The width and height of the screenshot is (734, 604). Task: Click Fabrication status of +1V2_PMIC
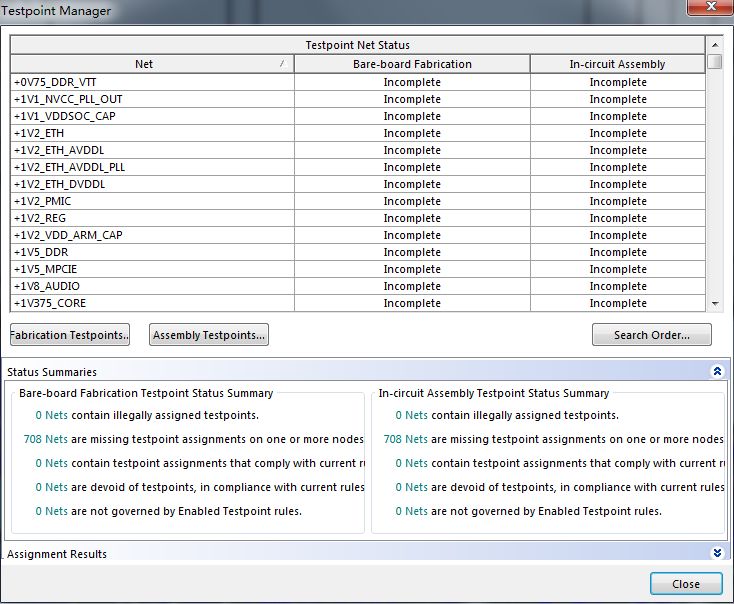(x=412, y=201)
